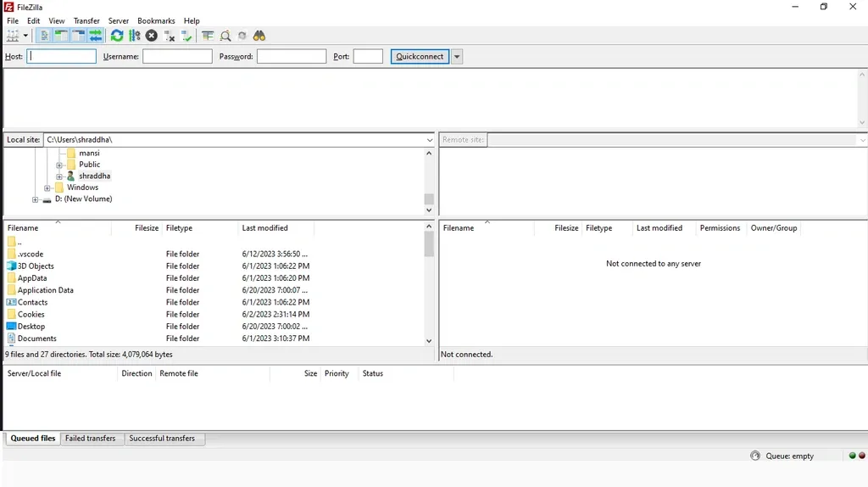Sort local files by Filesize column

[x=136, y=228]
